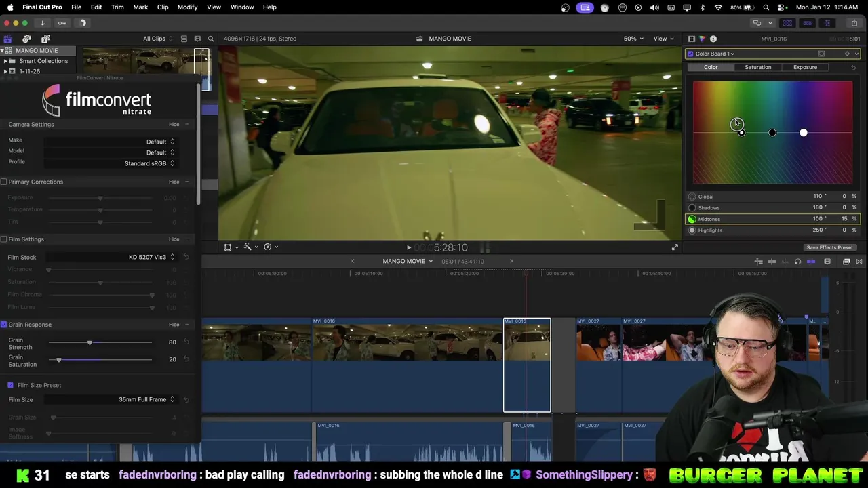The width and height of the screenshot is (868, 488).
Task: Click the Save Effects Preset button
Action: tap(829, 247)
